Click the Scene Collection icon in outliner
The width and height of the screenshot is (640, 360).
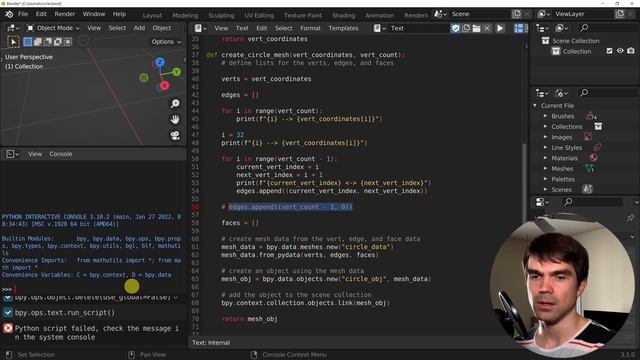pos(545,40)
